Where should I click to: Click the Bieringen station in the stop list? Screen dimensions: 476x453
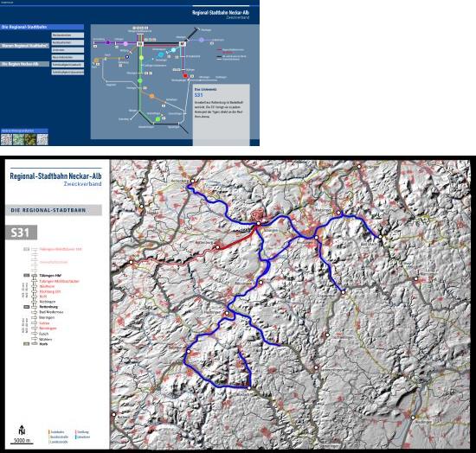tap(47, 317)
